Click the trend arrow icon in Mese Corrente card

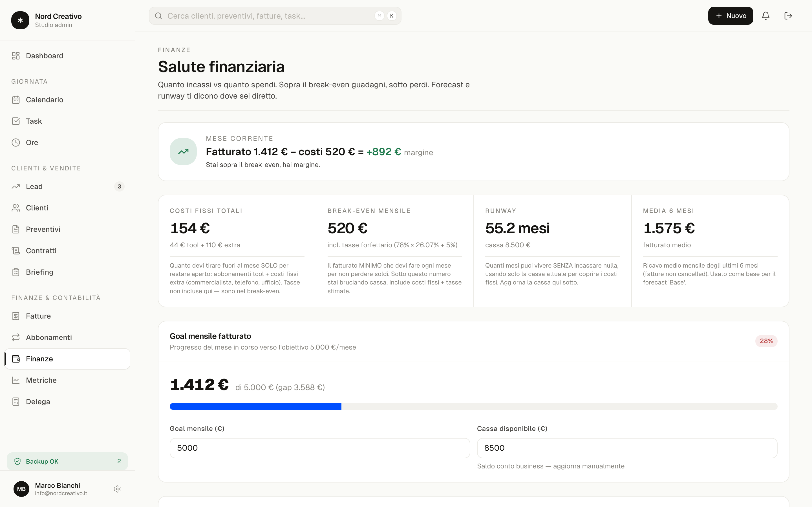pos(183,152)
